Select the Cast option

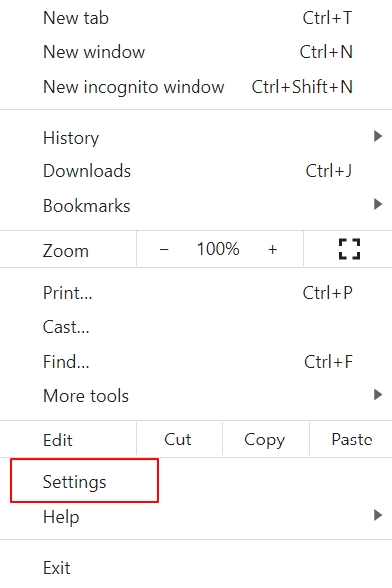pyautogui.click(x=196, y=327)
